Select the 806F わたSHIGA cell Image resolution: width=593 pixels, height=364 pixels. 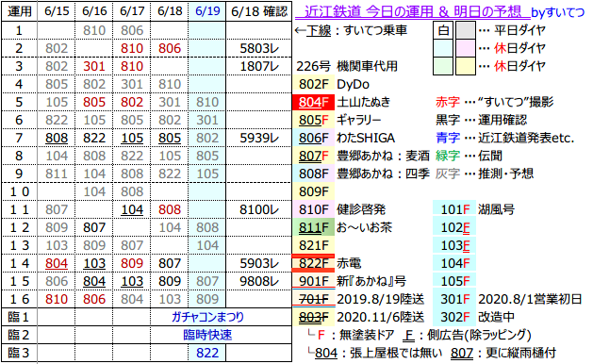[x=314, y=138]
